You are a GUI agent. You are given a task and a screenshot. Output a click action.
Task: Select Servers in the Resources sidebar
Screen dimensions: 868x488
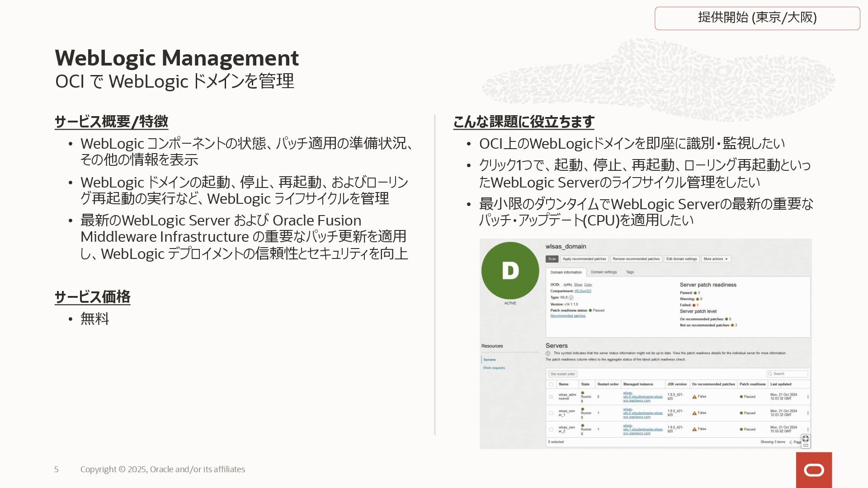coord(490,360)
